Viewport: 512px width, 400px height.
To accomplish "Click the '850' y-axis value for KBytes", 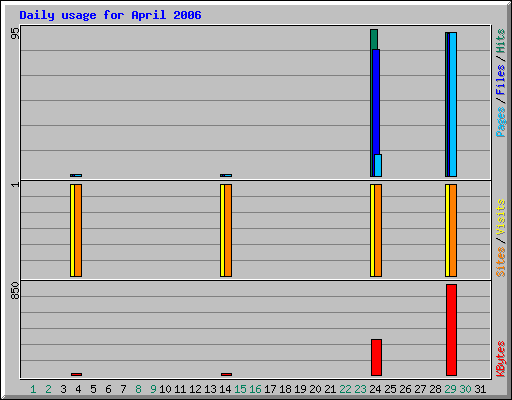I will pyautogui.click(x=15, y=291).
